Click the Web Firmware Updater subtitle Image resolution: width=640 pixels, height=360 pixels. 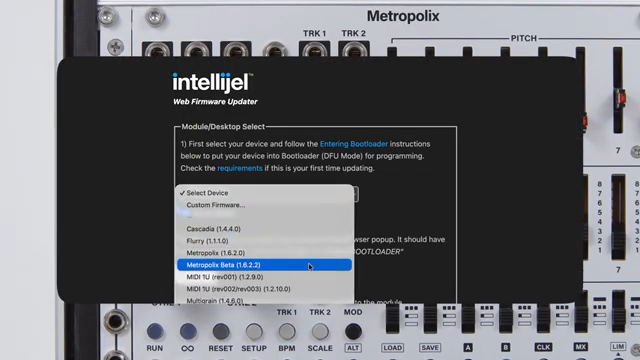tap(215, 102)
